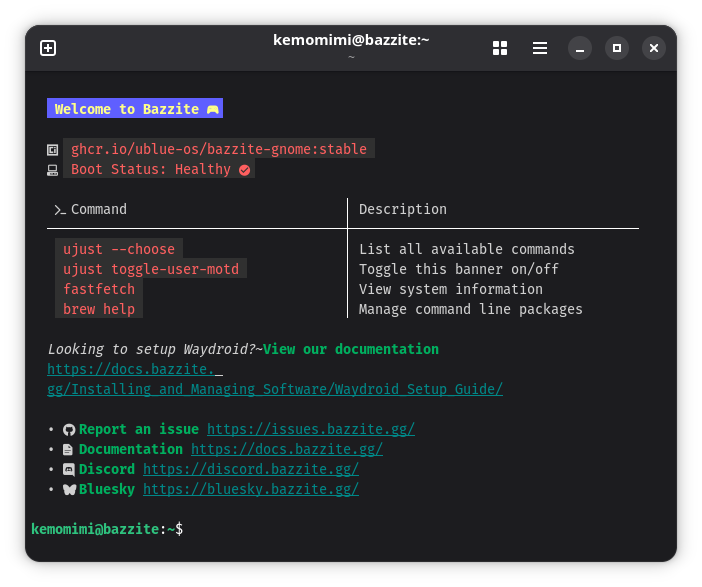
Task: Open the discord.bazzite.gg link
Action: click(x=251, y=469)
